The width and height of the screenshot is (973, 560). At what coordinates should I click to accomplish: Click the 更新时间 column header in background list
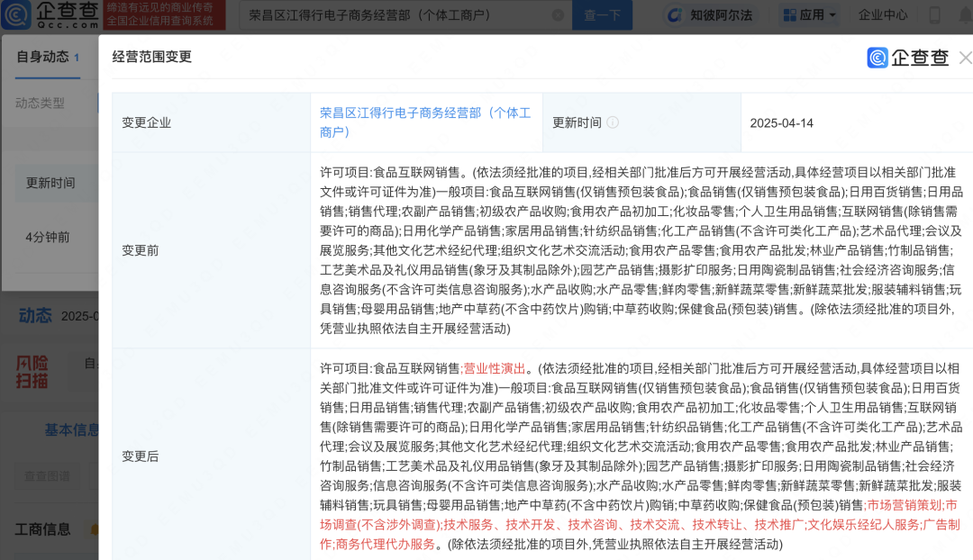tap(50, 183)
